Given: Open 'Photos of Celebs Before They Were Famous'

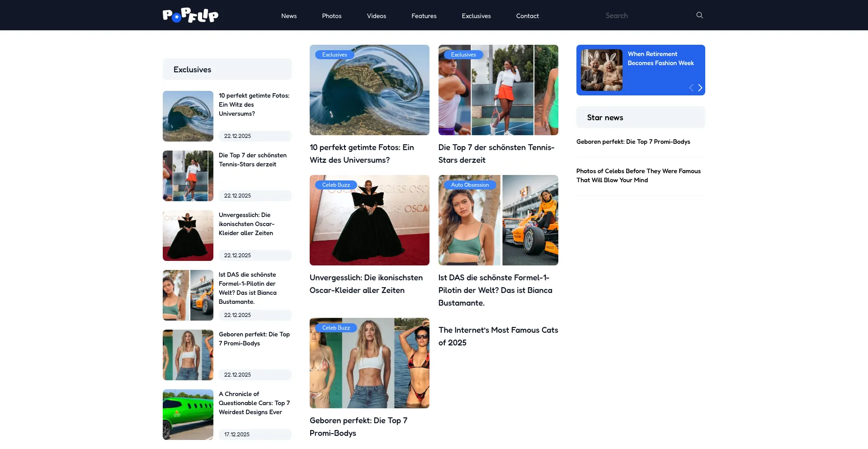Looking at the screenshot, I should pos(638,175).
